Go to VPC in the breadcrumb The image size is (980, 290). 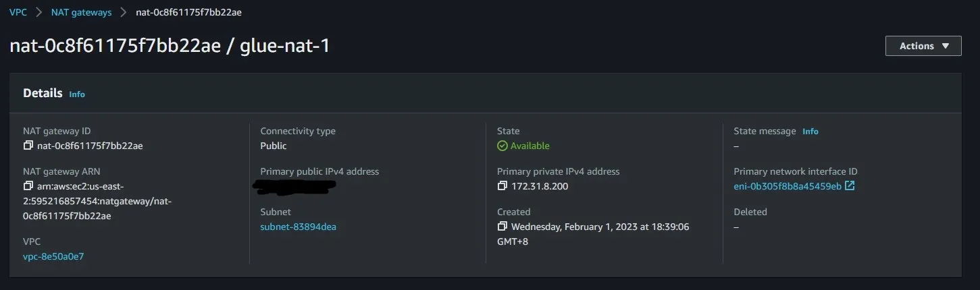tap(18, 12)
